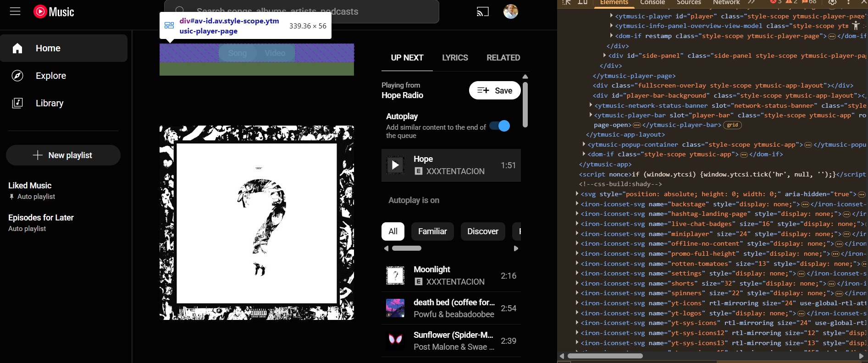This screenshot has height=363, width=868.
Task: Select the DevTools inspect element icon
Action: coord(567,2)
